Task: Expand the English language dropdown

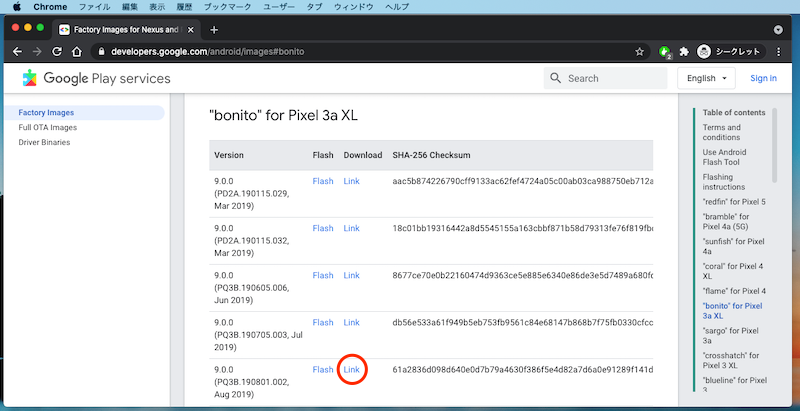Action: [707, 78]
